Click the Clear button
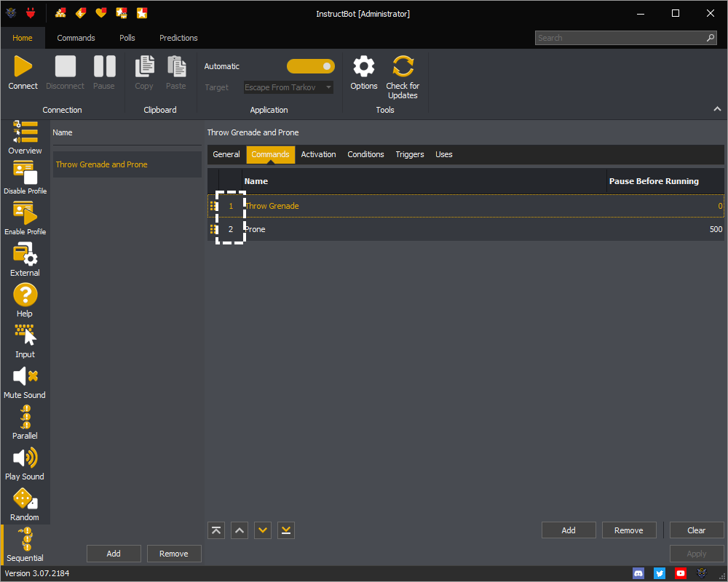728x582 pixels. [x=697, y=530]
